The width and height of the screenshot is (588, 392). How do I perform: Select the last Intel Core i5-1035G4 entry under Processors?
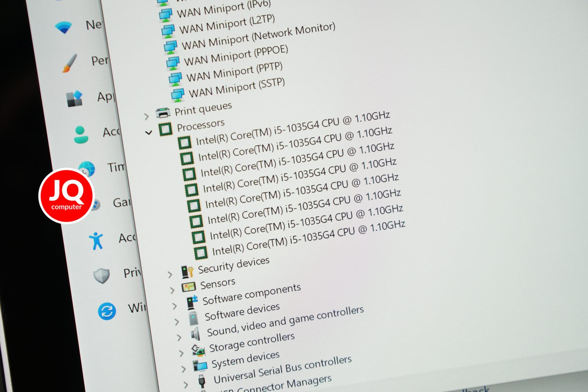[x=309, y=238]
